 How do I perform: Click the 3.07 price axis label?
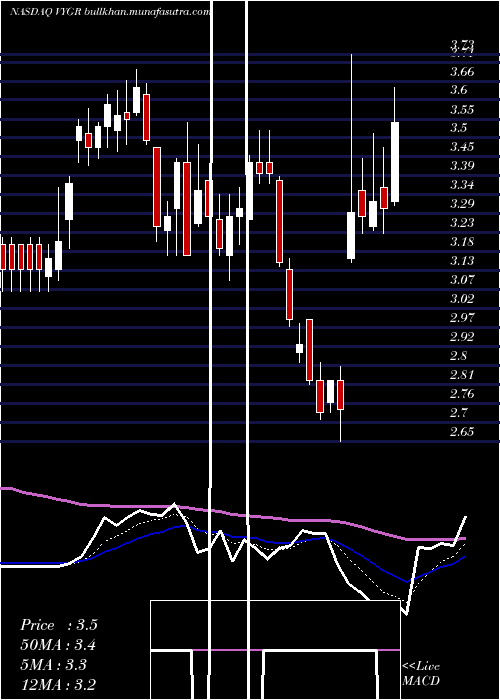(x=462, y=280)
